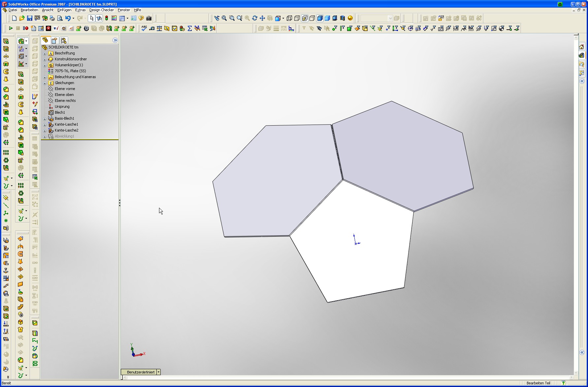Open the Benutzerdefiniert view dropdown arrow
This screenshot has height=387, width=588.
[x=158, y=372]
